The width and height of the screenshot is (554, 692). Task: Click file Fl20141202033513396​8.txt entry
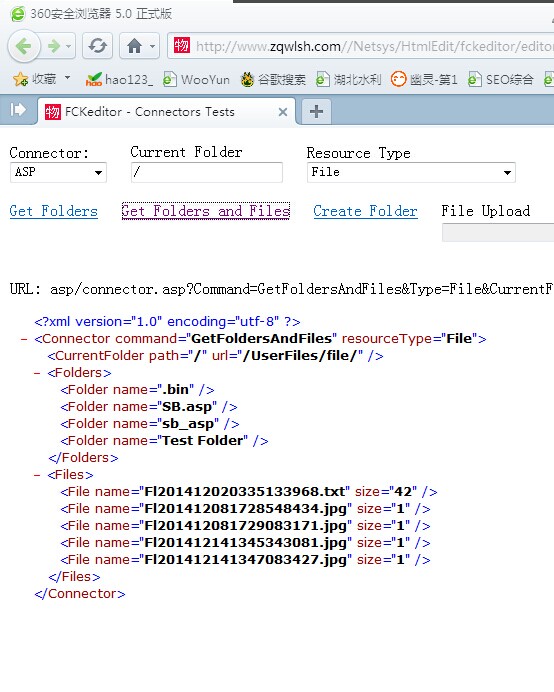coord(249,492)
